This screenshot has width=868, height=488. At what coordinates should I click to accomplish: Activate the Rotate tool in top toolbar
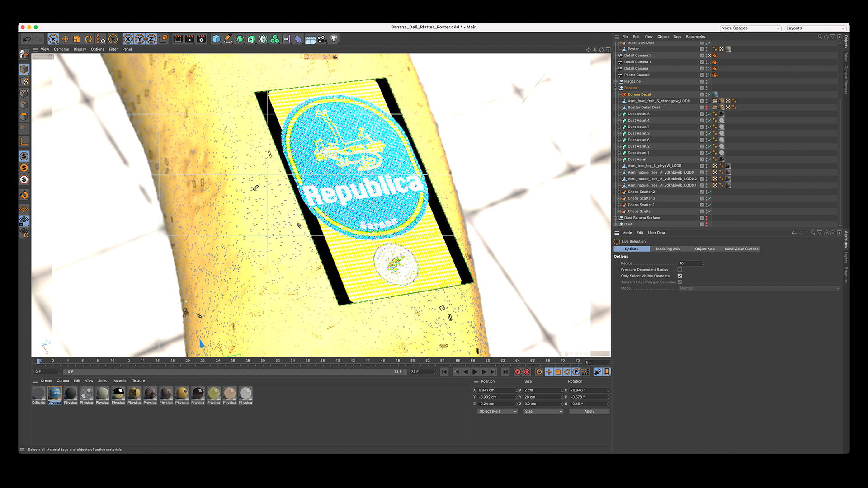[x=89, y=39]
